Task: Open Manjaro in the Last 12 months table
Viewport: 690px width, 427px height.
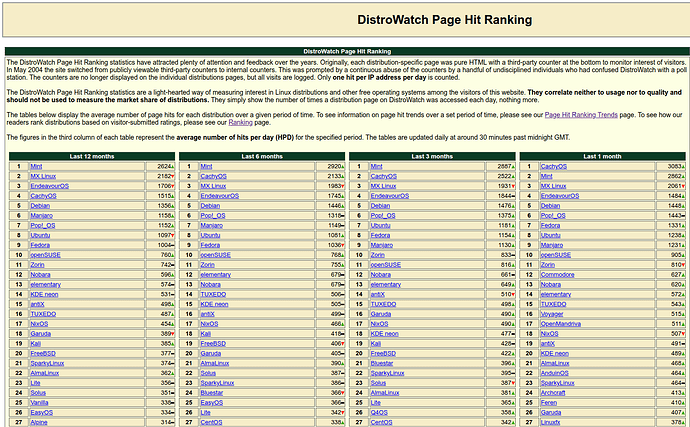Action: click(x=41, y=216)
